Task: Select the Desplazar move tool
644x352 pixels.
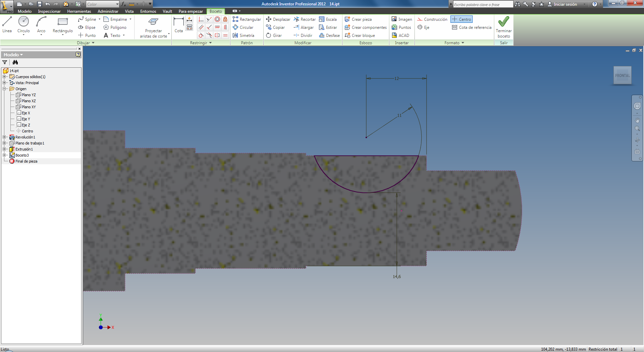Action: click(278, 19)
